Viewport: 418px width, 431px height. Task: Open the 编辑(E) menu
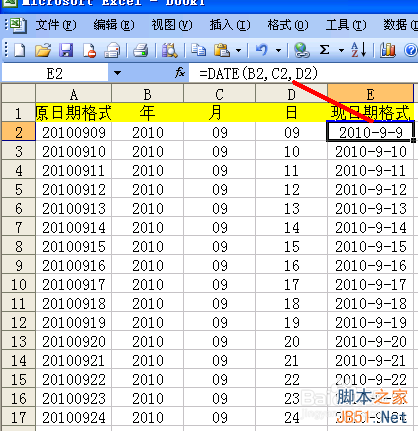(114, 25)
